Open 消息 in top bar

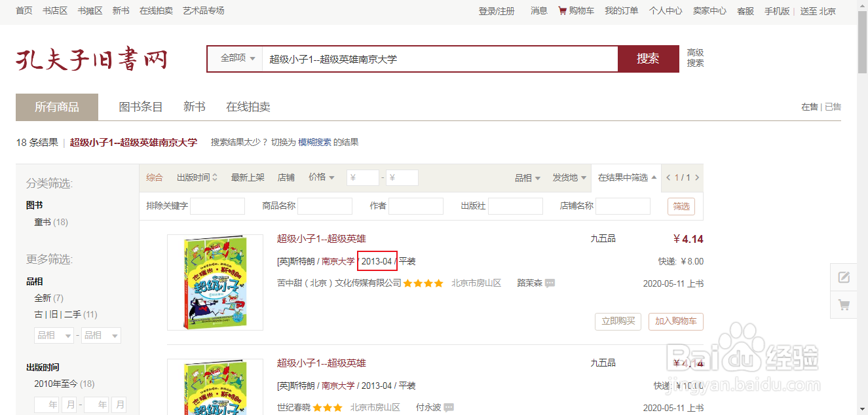539,10
